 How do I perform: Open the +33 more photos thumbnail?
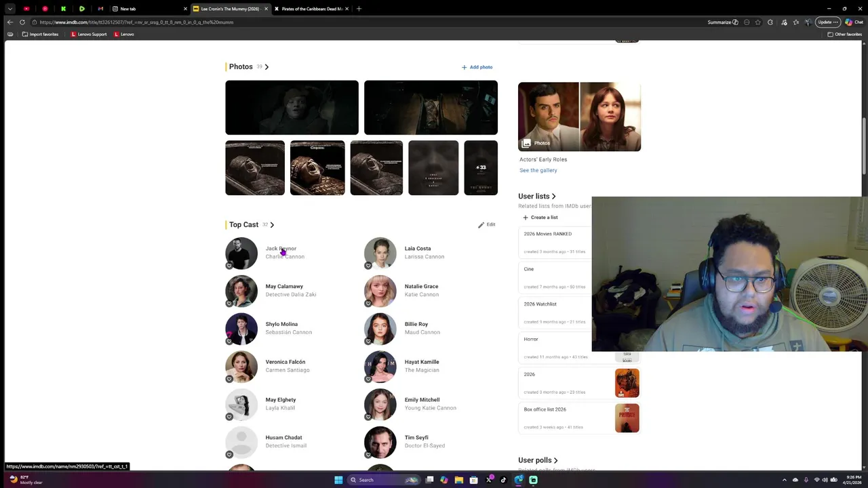pyautogui.click(x=481, y=167)
